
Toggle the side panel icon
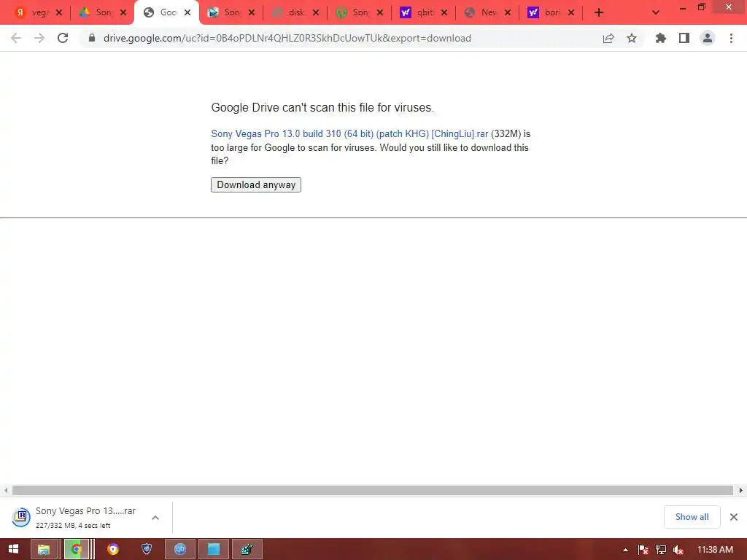point(684,38)
